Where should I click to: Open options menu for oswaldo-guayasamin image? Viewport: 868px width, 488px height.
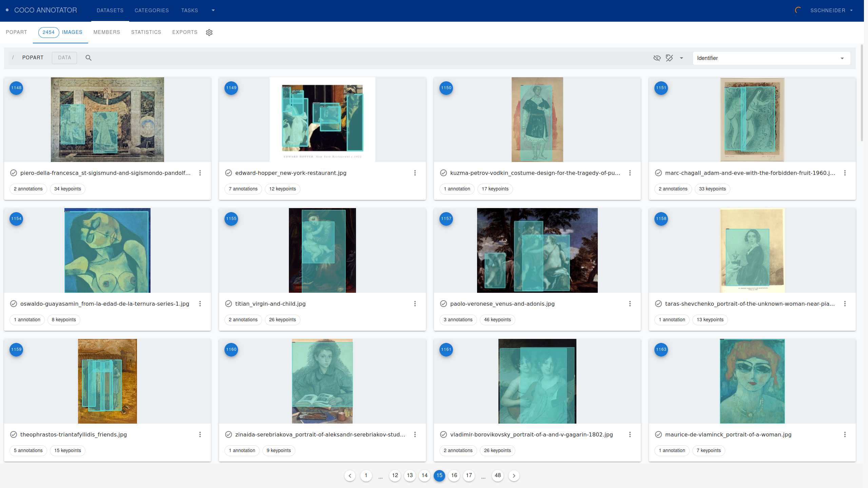pos(200,304)
